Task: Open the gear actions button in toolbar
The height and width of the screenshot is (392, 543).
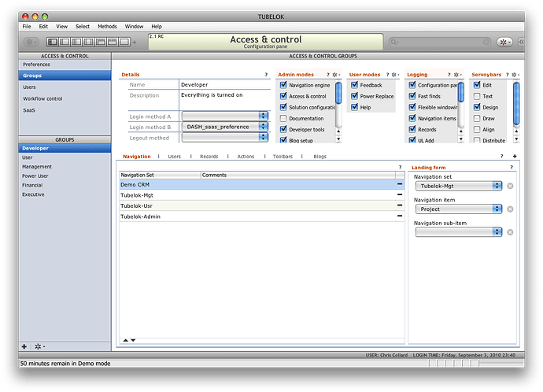Action: [x=31, y=42]
